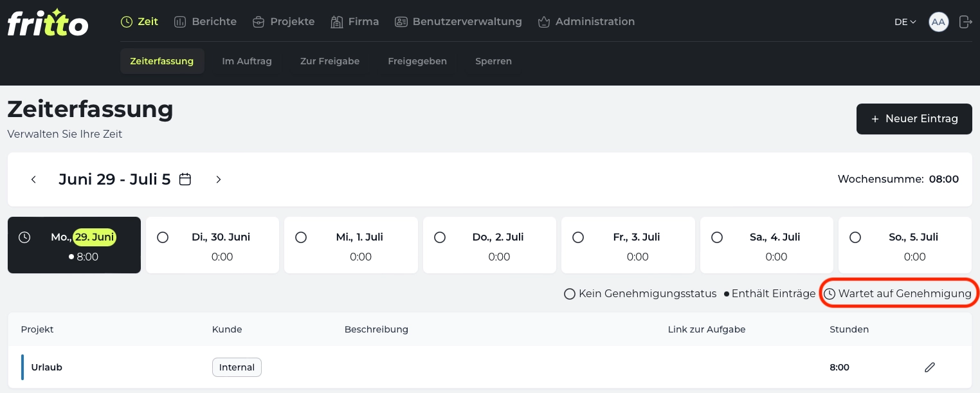Switch to the Sperren tab
This screenshot has width=980, height=393.
[x=493, y=61]
